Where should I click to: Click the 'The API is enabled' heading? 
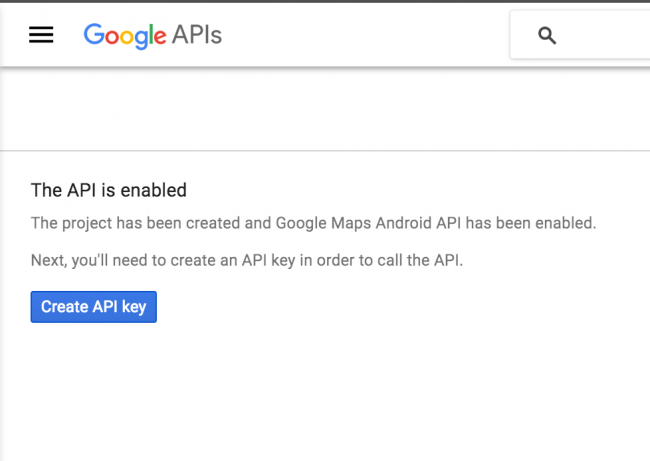coord(109,190)
